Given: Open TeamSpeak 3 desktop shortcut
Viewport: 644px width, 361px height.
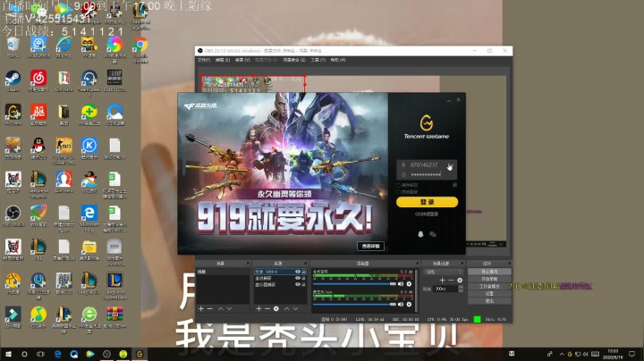Looking at the screenshot, I should point(89,82).
